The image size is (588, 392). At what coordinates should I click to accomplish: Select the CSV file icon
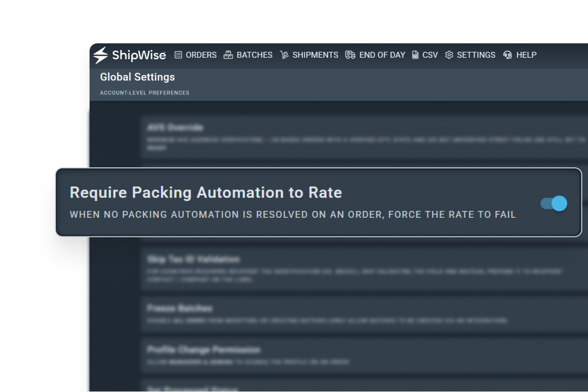coord(415,55)
